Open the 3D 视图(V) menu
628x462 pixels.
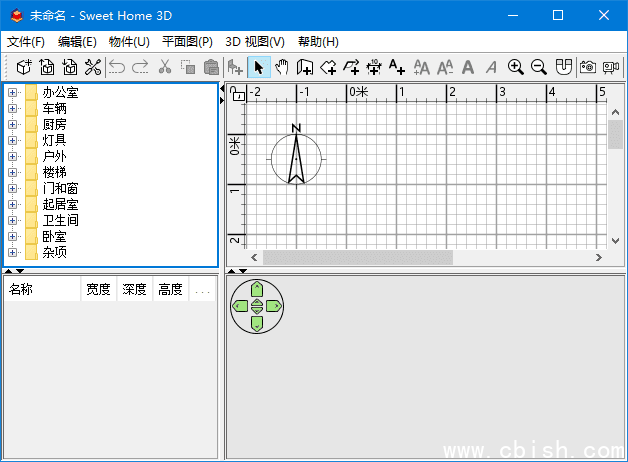[255, 42]
